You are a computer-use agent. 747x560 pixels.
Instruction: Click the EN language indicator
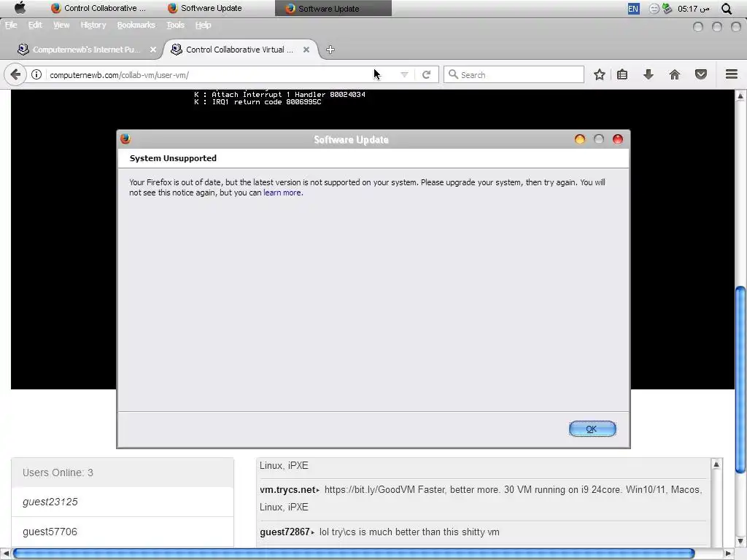[x=633, y=9]
